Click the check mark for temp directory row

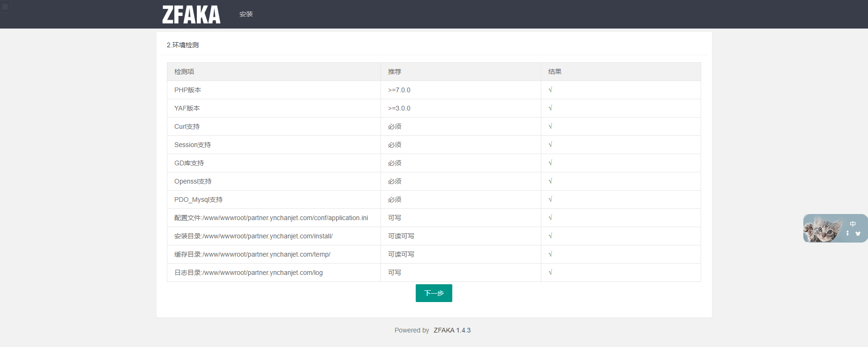tap(550, 254)
